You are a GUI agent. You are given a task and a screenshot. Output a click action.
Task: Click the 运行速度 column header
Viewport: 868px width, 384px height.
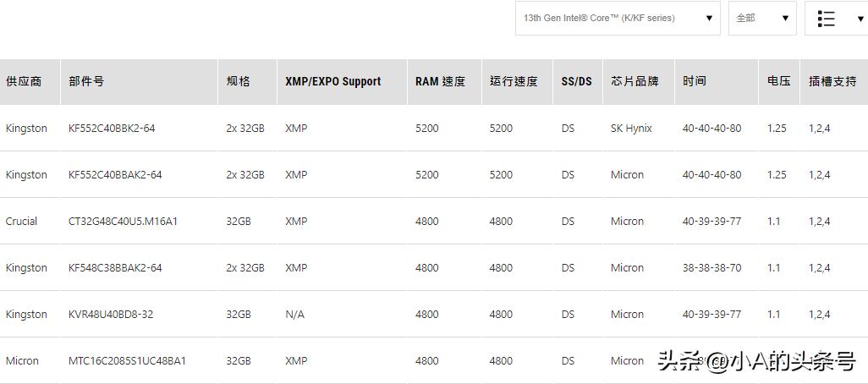[514, 81]
